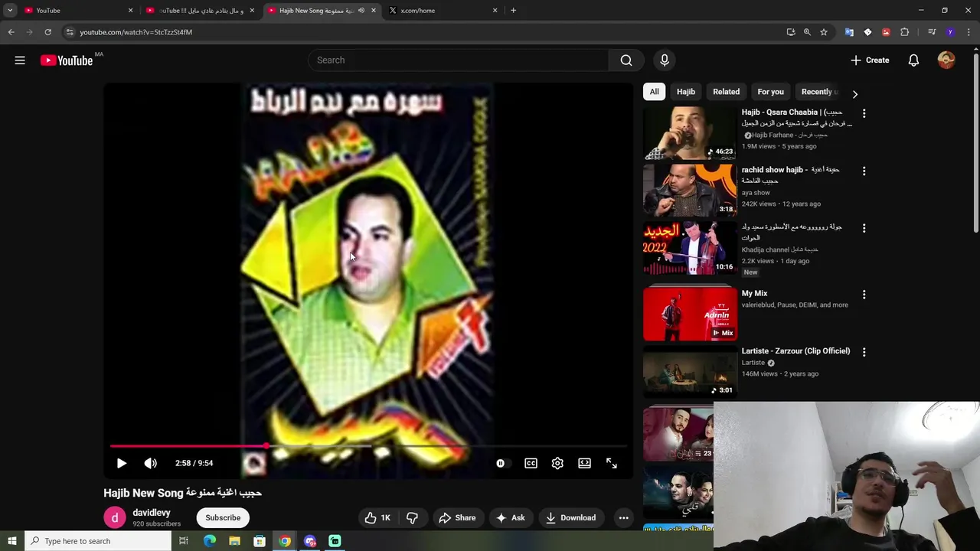980x551 pixels.
Task: Open Task View on taskbar
Action: click(x=184, y=541)
